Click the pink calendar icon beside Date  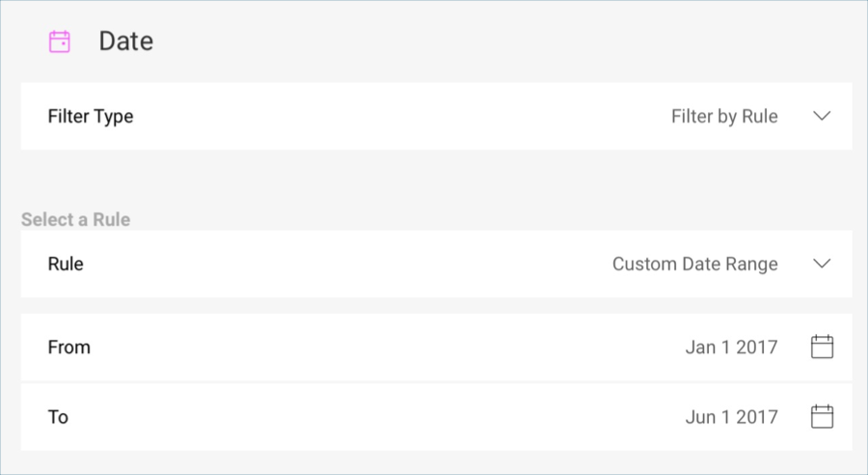click(x=60, y=42)
